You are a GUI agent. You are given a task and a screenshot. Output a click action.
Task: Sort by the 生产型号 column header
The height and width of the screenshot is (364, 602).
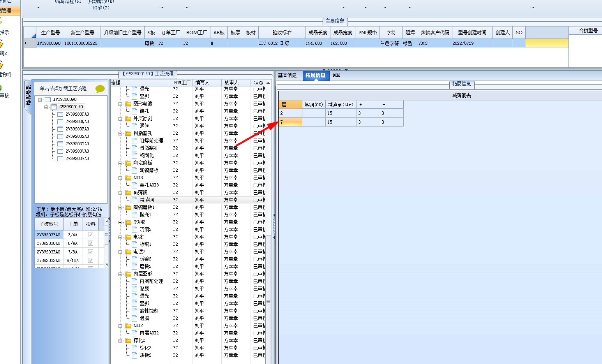coord(51,33)
